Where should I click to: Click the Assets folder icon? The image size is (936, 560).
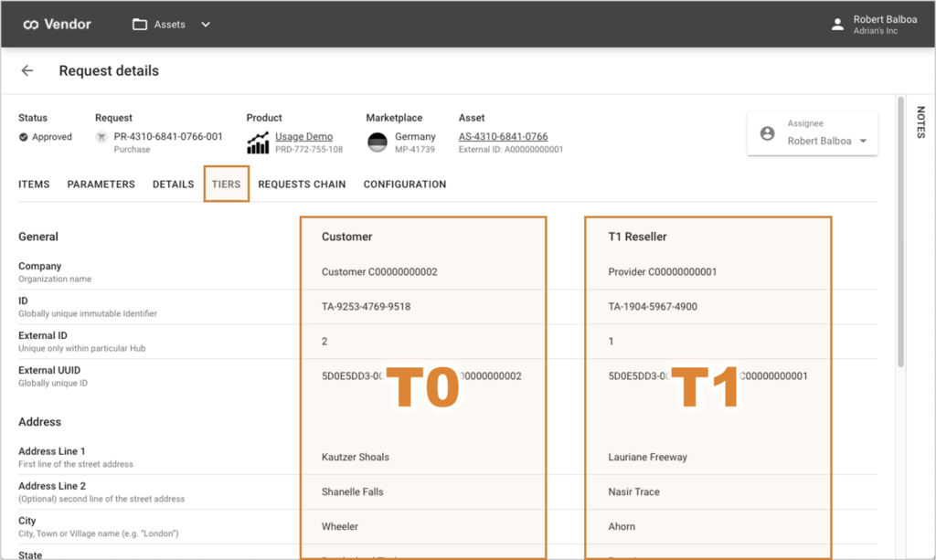tap(140, 25)
